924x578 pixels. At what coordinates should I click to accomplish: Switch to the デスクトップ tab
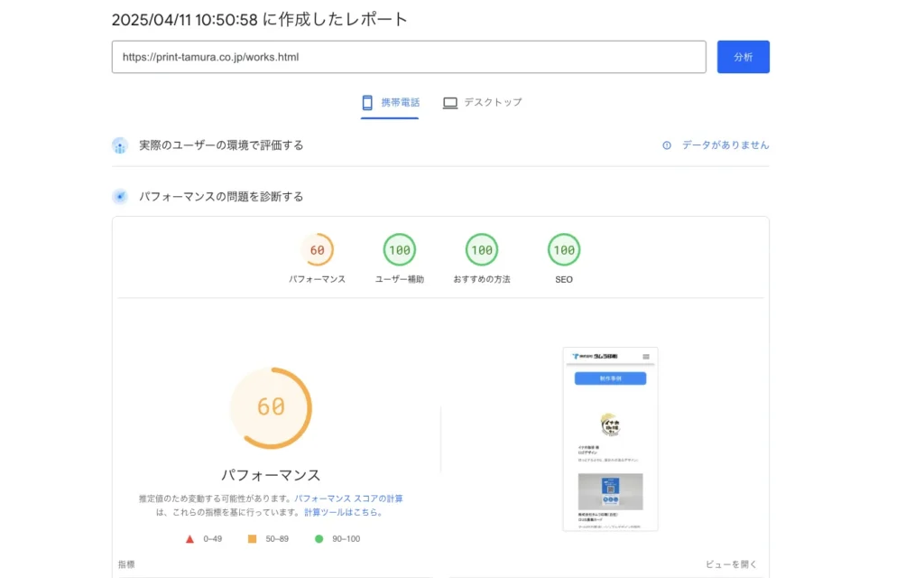coord(482,103)
